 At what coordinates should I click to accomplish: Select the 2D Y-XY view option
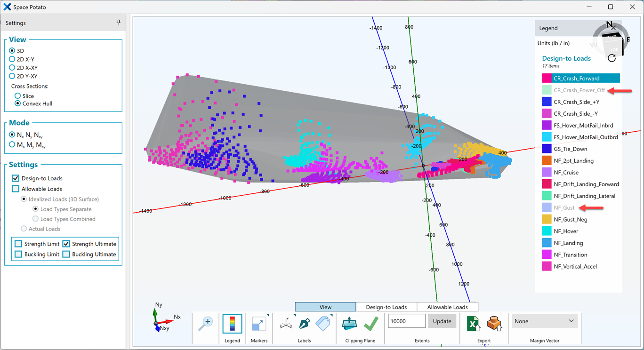tap(12, 76)
